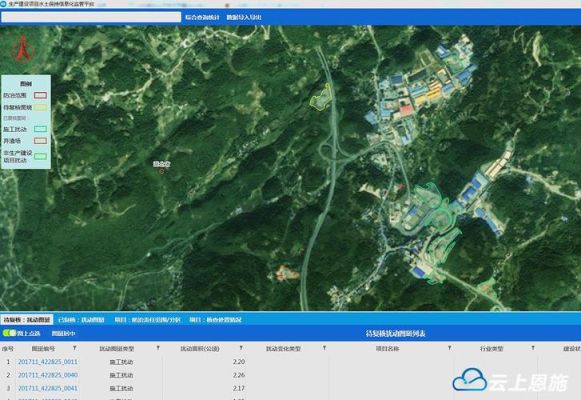Viewport: 581px width, 400px height.
Task: Click the 待复核扰动图斑列表 list title
Action: pos(395,333)
